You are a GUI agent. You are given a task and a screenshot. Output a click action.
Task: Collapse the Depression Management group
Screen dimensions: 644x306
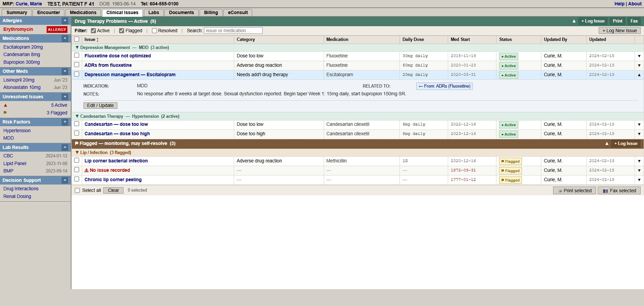pyautogui.click(x=77, y=48)
